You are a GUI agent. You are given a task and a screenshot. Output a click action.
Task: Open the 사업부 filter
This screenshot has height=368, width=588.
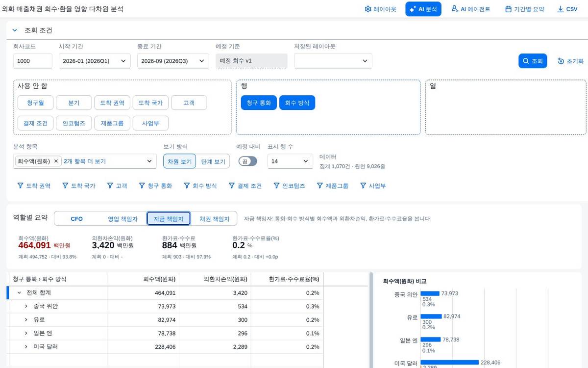373,186
